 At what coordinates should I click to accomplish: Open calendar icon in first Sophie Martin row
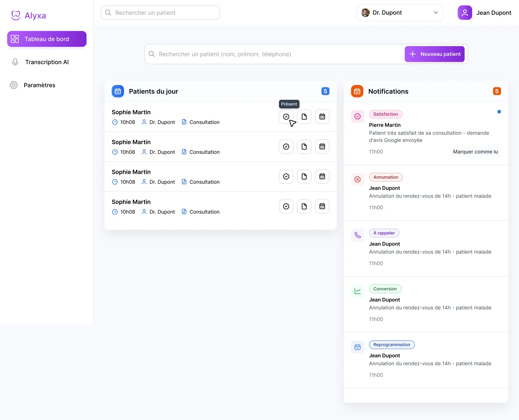pyautogui.click(x=322, y=117)
